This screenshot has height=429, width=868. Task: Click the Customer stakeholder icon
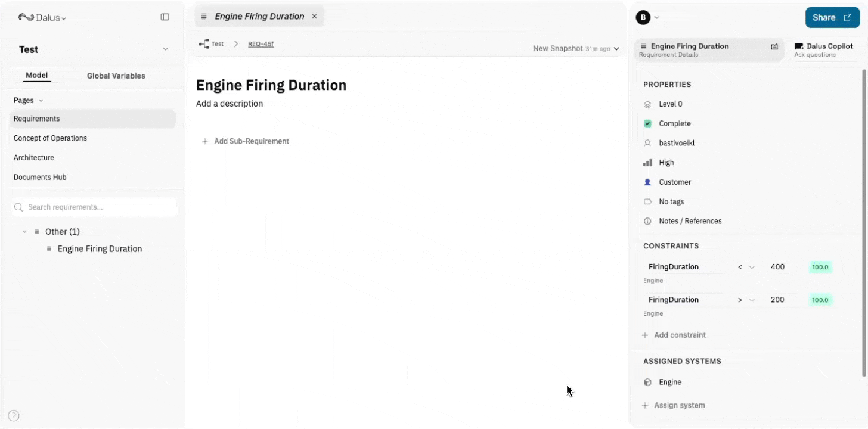[647, 182]
